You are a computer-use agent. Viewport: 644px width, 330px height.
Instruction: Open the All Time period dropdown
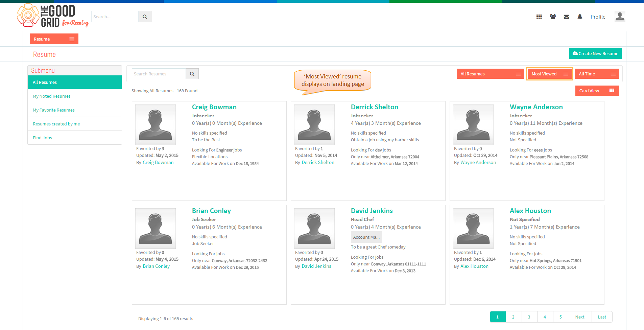click(x=597, y=74)
